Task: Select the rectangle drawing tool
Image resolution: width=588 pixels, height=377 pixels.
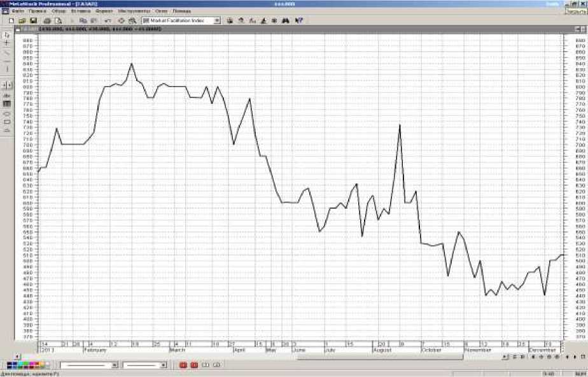Action: click(x=7, y=122)
